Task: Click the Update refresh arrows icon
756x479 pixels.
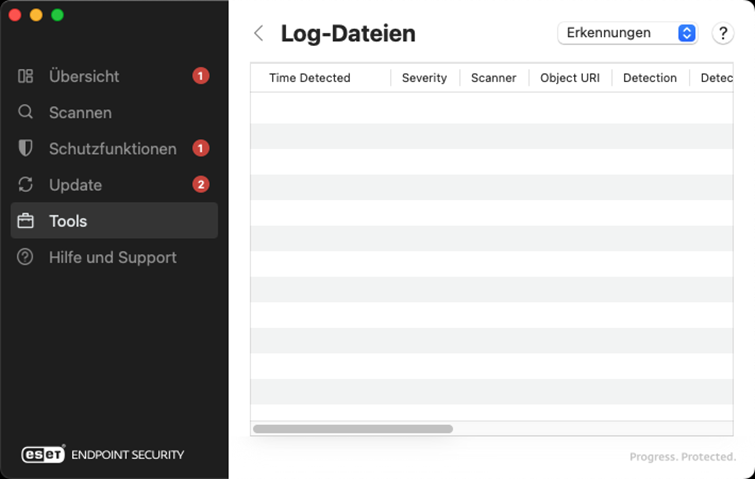Action: [26, 185]
